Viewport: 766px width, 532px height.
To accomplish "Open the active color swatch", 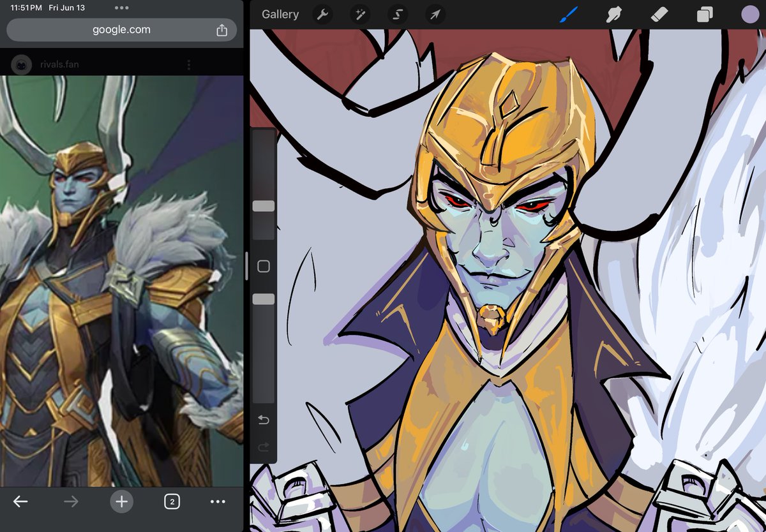I will 750,14.
